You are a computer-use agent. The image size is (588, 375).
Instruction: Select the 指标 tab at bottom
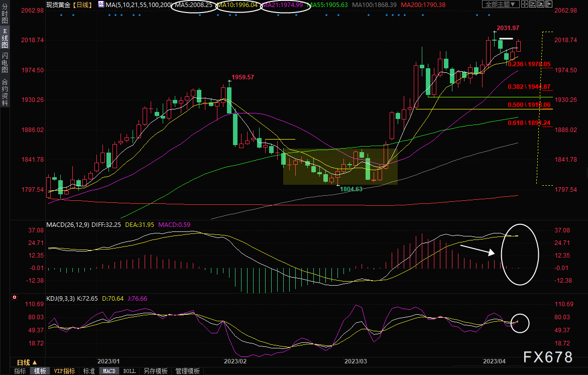click(20, 371)
